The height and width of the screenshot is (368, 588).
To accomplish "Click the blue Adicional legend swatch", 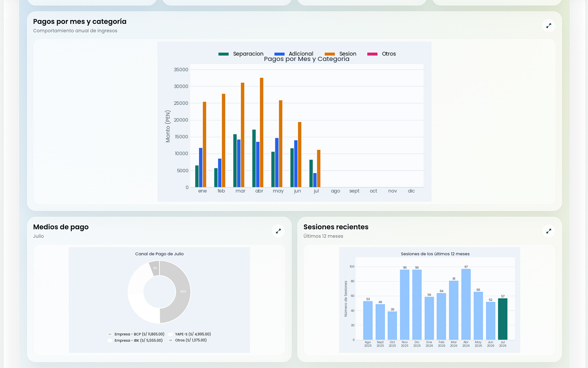I will [x=279, y=54].
